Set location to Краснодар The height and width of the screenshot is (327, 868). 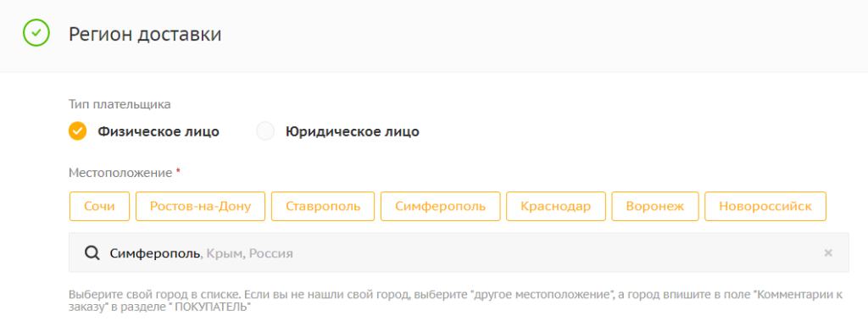[x=556, y=207]
